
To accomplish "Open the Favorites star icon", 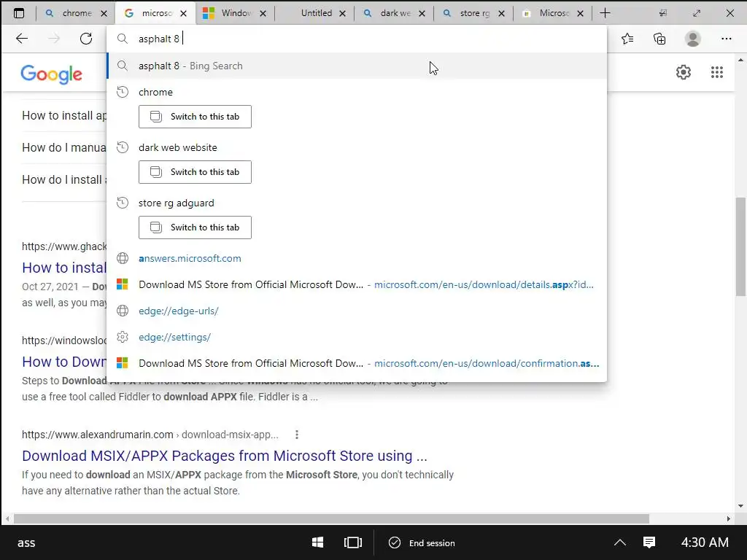I will pos(627,39).
